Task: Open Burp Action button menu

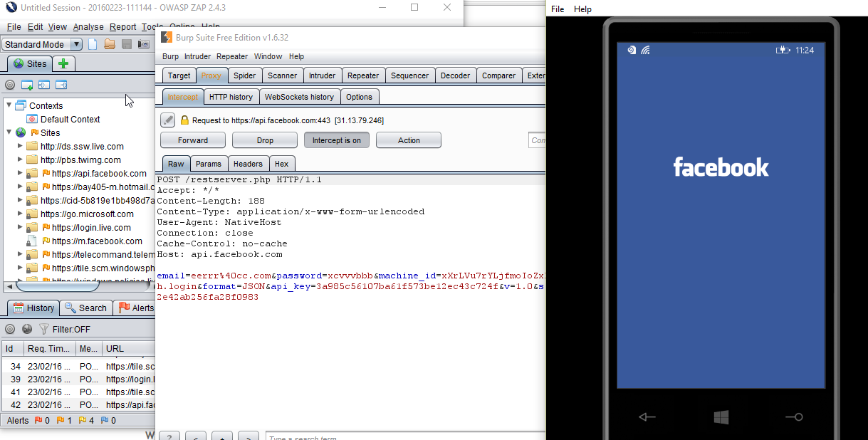Action: click(x=409, y=140)
